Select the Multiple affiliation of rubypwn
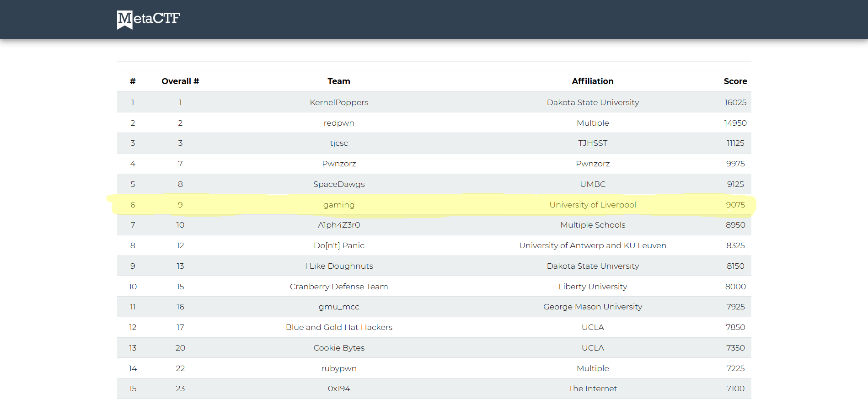 (x=593, y=368)
